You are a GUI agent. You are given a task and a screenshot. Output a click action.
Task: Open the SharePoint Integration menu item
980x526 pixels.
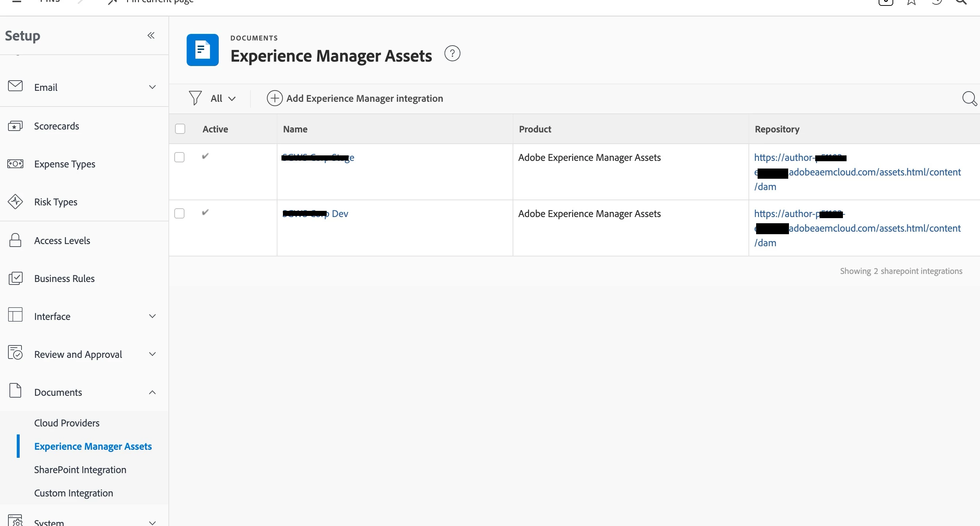point(80,470)
